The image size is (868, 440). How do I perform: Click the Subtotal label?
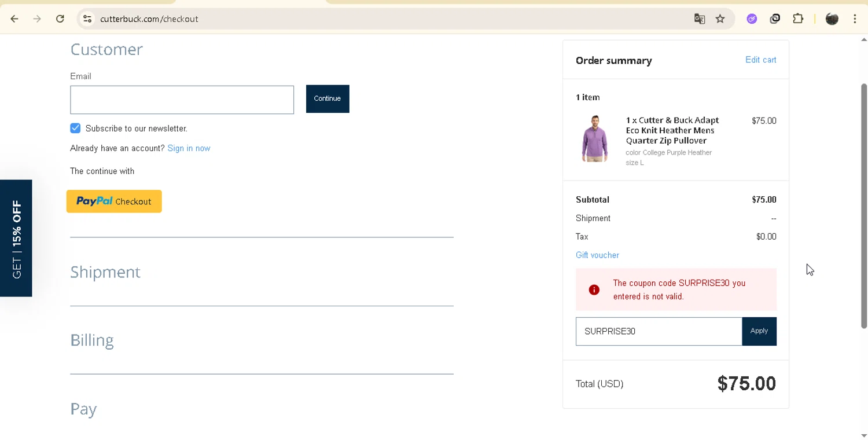click(593, 199)
